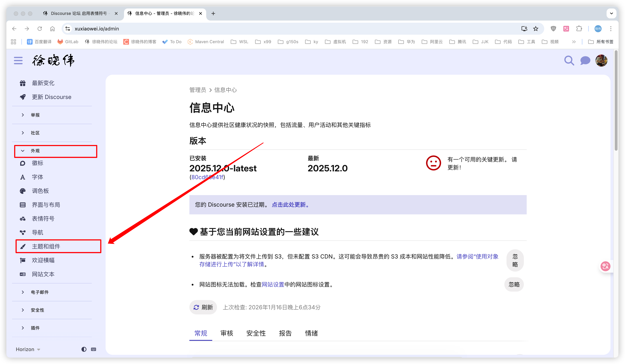
Task: Switch to the 报告 tab
Action: [285, 333]
